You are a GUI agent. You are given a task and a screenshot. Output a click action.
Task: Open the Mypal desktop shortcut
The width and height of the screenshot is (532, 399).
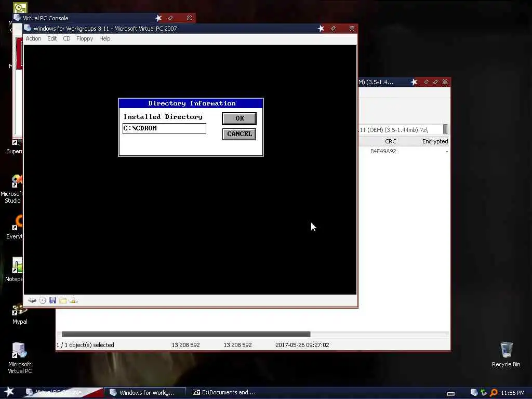pyautogui.click(x=20, y=314)
